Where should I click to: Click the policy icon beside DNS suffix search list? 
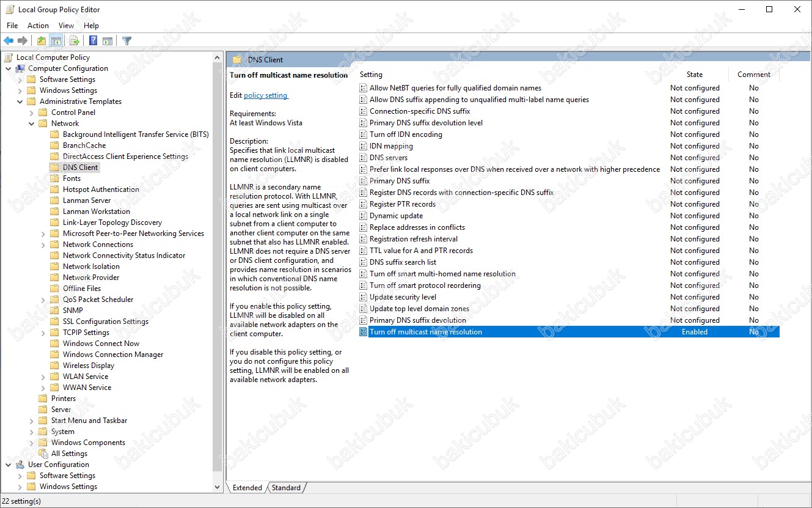coord(364,262)
